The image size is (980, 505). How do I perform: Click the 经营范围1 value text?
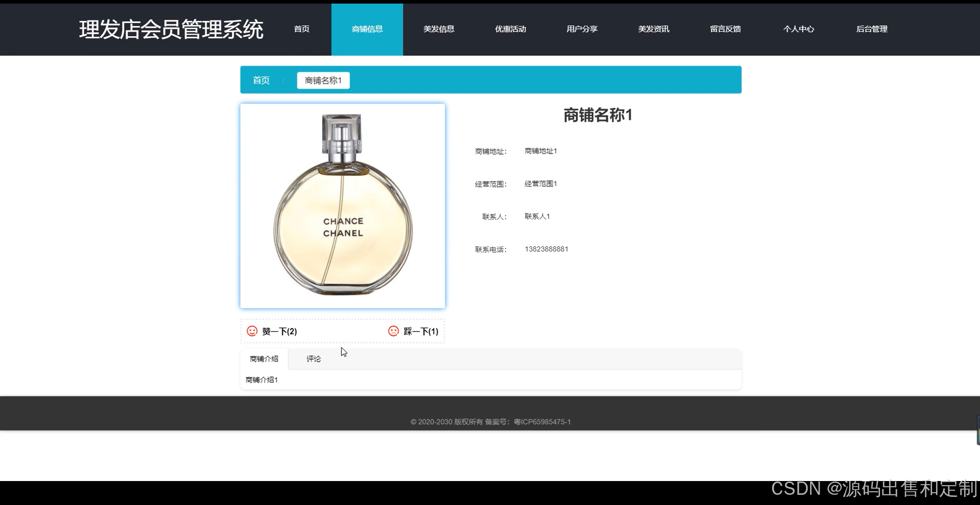click(x=541, y=184)
